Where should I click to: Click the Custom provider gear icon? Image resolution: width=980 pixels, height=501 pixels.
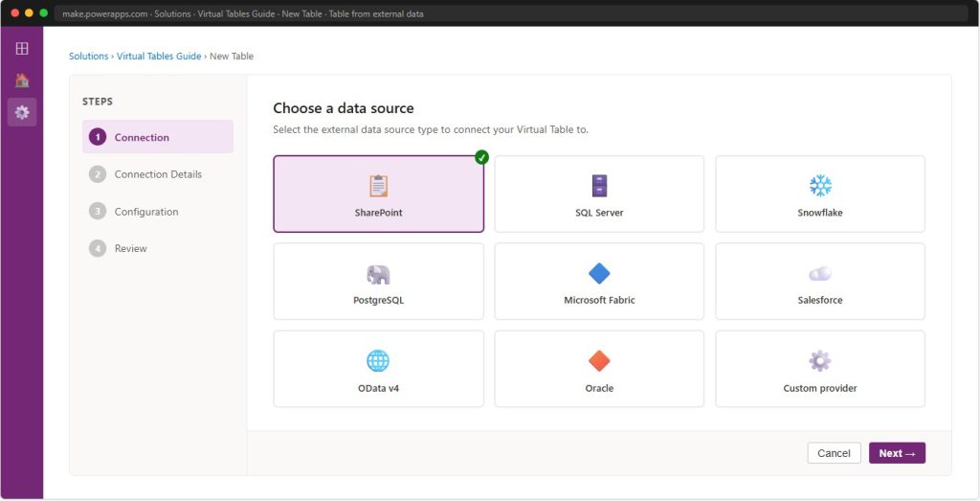[820, 361]
